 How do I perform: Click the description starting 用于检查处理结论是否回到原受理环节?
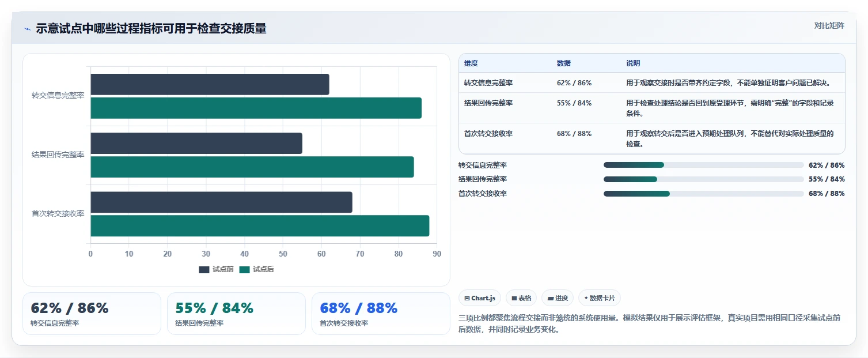tap(730, 108)
